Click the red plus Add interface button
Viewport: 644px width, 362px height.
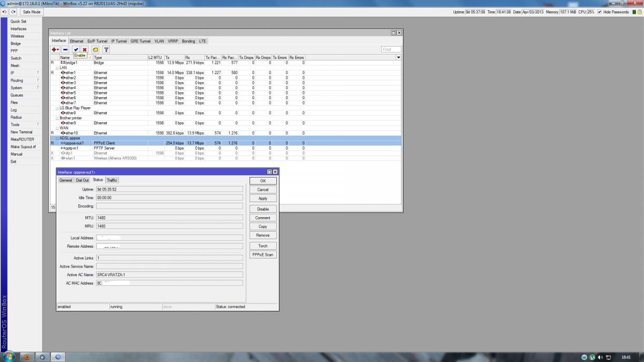55,49
